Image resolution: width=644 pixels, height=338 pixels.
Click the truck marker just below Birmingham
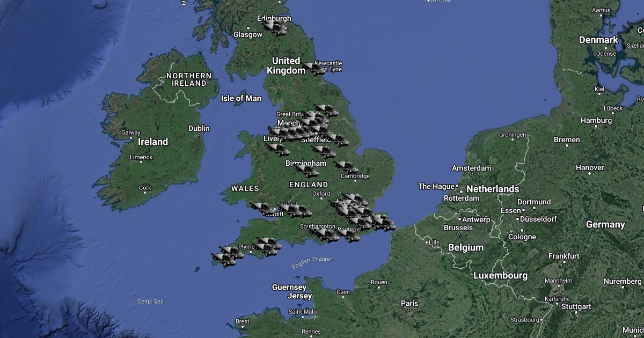(x=307, y=170)
